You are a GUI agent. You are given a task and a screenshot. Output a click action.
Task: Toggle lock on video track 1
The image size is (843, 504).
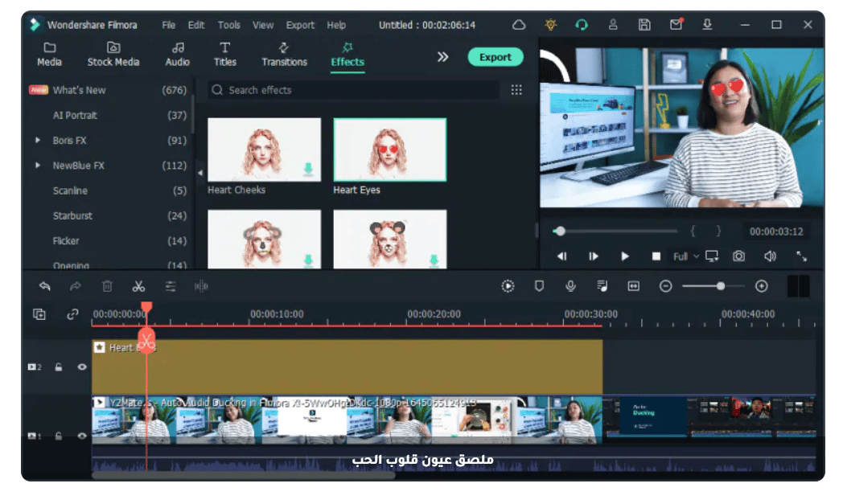click(x=58, y=436)
